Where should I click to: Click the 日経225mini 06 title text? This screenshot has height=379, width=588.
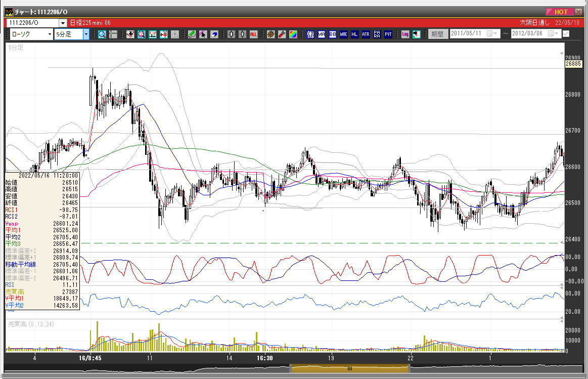click(91, 23)
